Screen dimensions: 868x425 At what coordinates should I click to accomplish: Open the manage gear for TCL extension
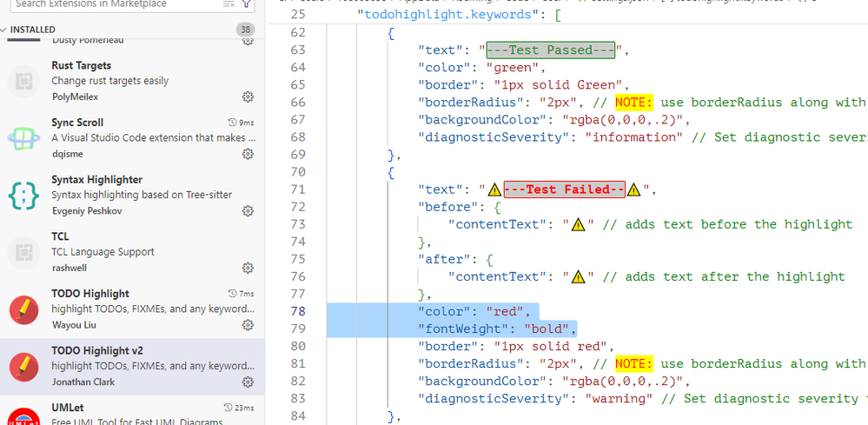click(248, 268)
